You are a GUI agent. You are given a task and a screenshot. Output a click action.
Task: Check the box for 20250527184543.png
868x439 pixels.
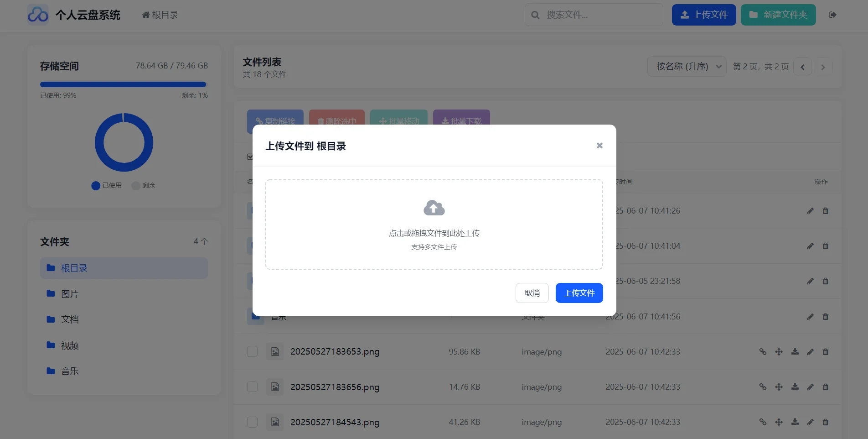click(252, 422)
